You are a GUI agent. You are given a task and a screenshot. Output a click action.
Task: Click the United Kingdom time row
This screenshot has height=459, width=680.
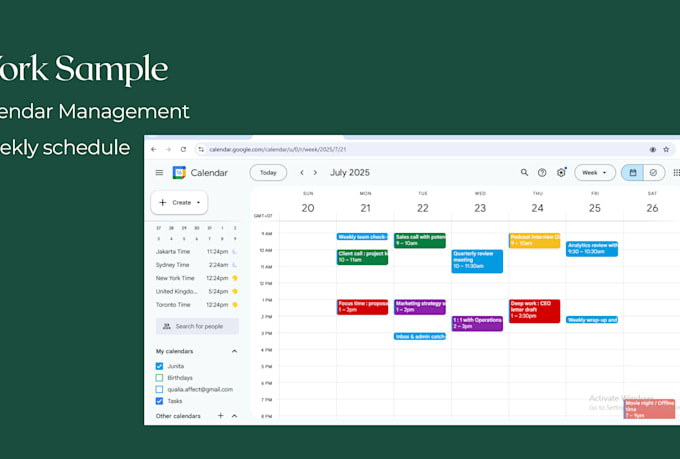[x=197, y=292]
